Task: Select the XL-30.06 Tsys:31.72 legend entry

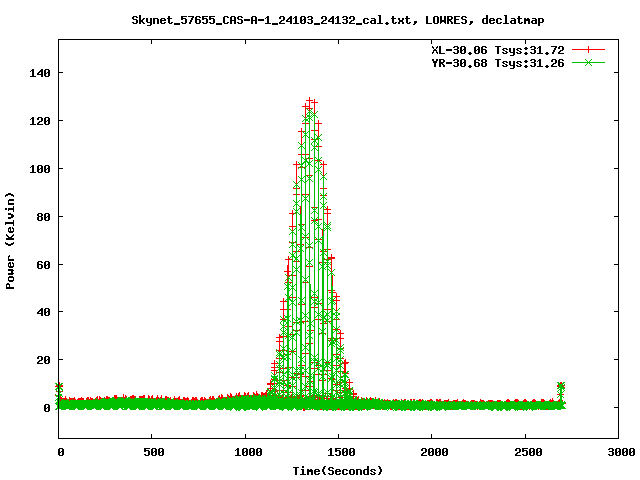Action: pyautogui.click(x=498, y=50)
